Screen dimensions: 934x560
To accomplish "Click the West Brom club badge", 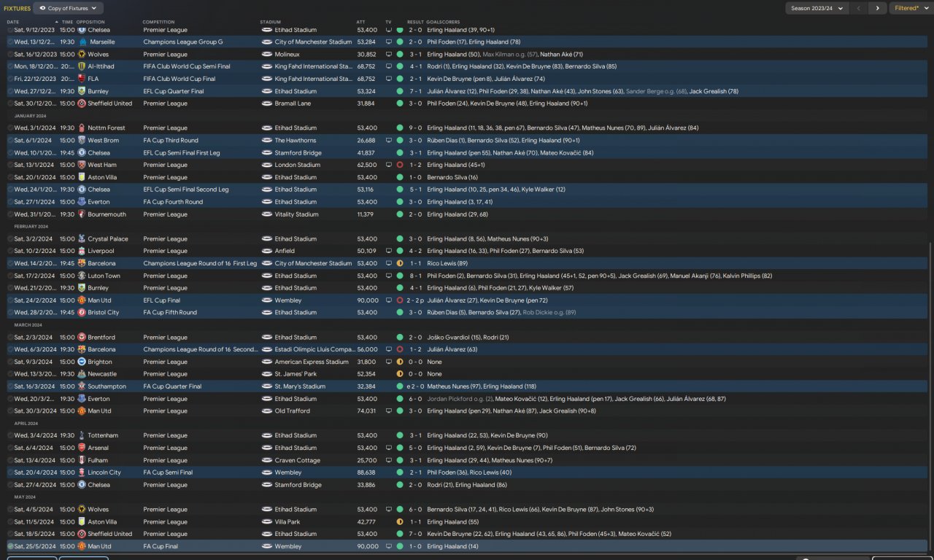I will click(82, 141).
